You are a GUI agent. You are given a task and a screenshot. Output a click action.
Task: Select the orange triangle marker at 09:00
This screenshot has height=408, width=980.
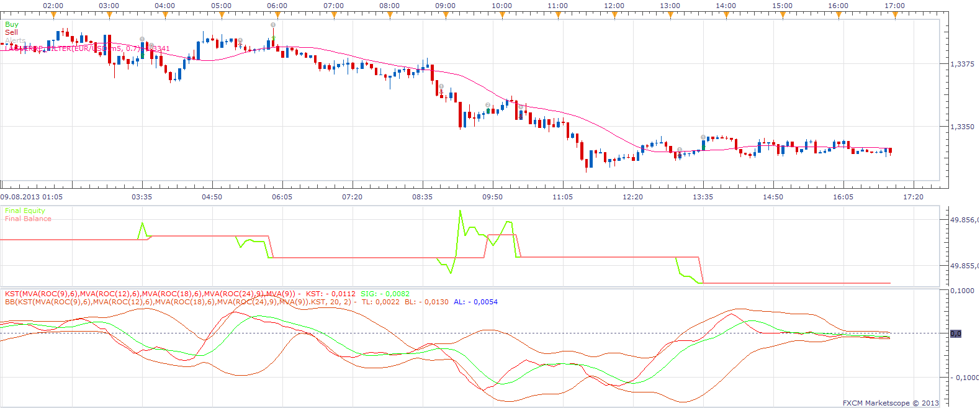click(446, 14)
